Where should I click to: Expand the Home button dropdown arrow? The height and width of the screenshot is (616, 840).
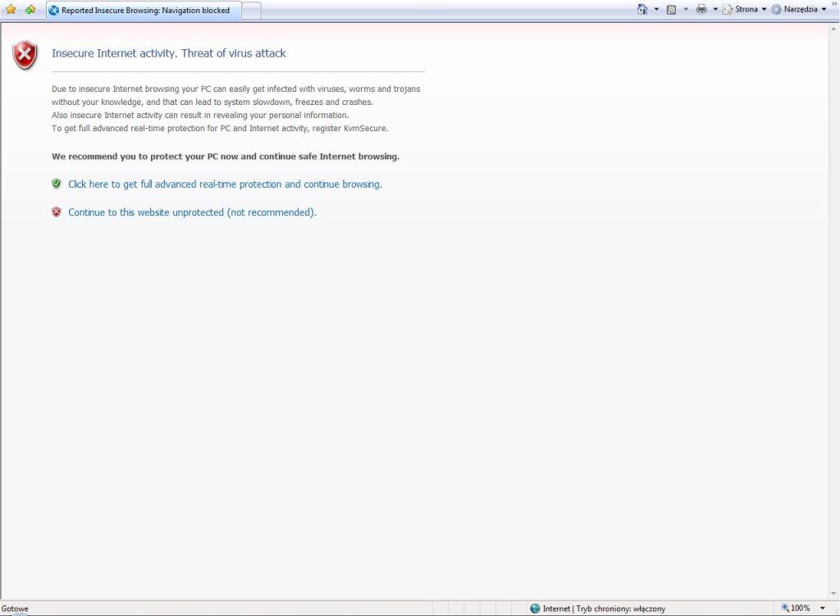point(656,10)
